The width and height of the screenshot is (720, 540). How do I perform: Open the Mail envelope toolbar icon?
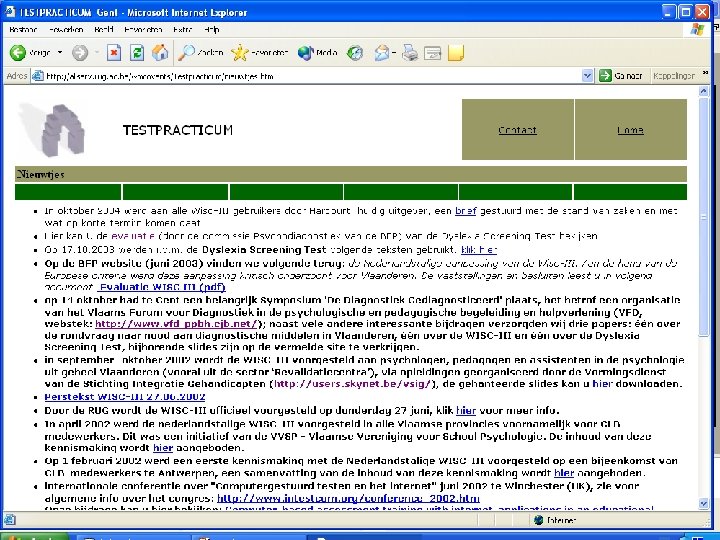click(382, 53)
